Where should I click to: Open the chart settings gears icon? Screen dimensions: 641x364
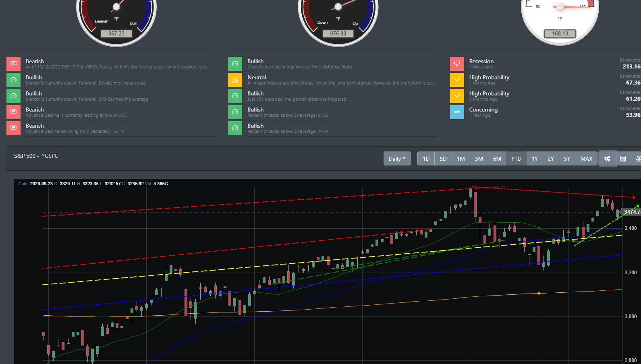pos(607,159)
